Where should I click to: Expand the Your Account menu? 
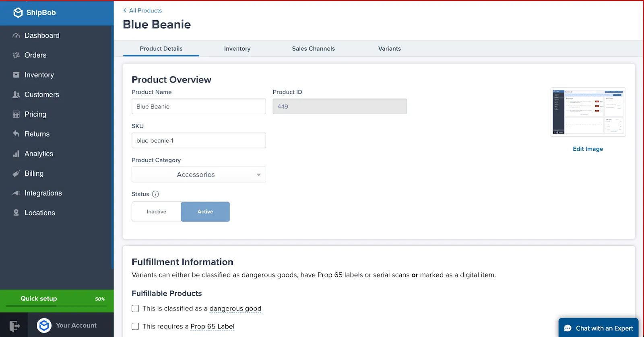(67, 325)
